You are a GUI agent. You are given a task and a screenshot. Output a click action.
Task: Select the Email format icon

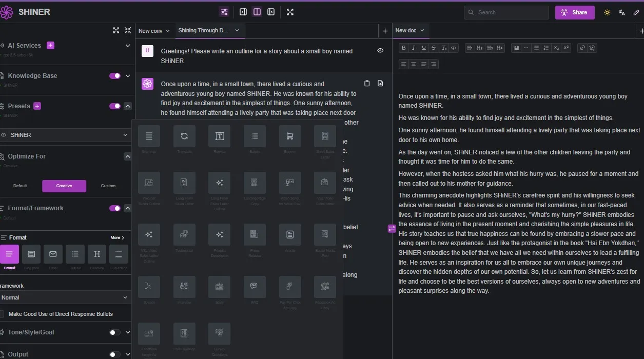pyautogui.click(x=53, y=254)
